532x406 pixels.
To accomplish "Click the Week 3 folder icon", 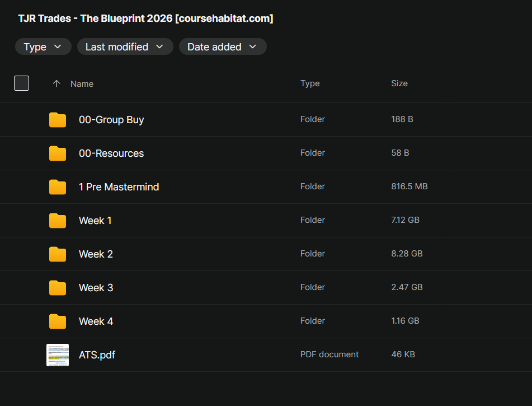I will click(58, 288).
